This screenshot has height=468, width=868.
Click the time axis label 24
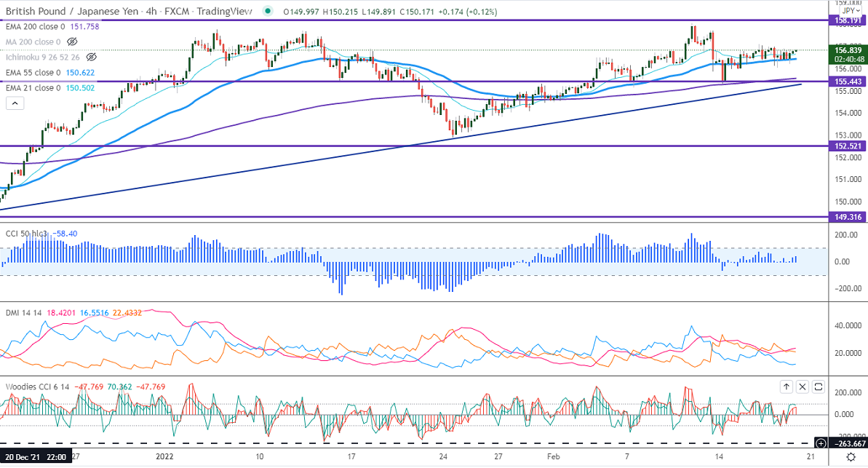pyautogui.click(x=443, y=456)
